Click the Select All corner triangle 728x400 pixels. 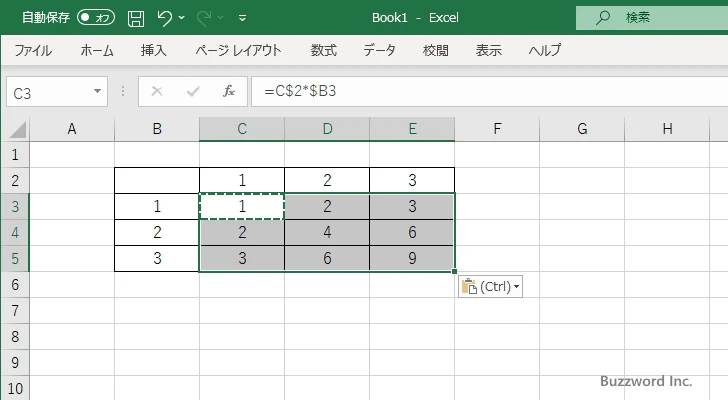pyautogui.click(x=17, y=129)
